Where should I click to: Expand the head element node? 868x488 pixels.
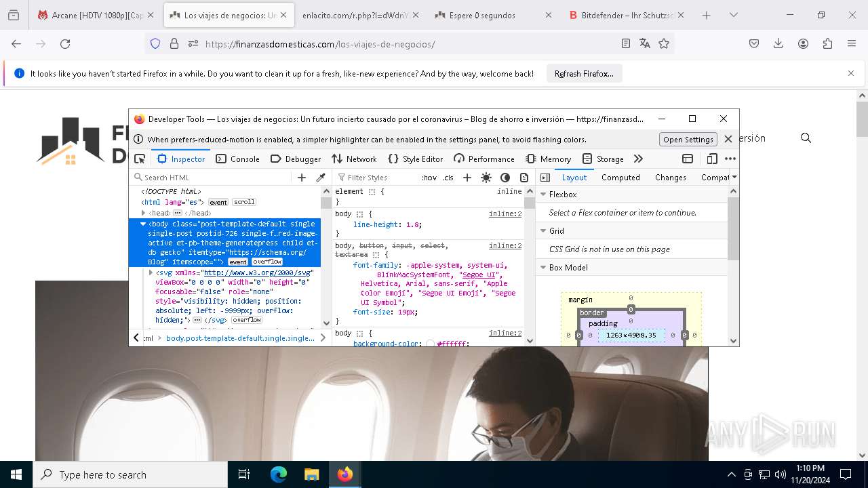click(143, 213)
